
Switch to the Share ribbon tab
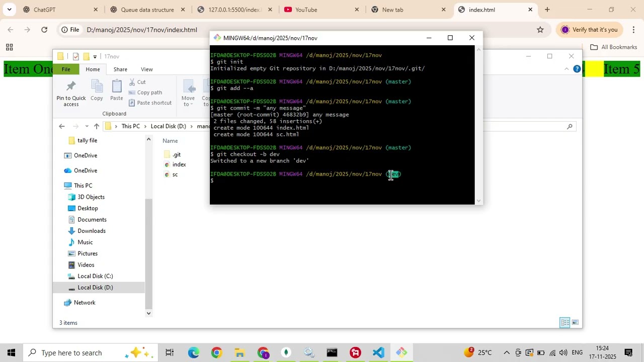pyautogui.click(x=120, y=69)
